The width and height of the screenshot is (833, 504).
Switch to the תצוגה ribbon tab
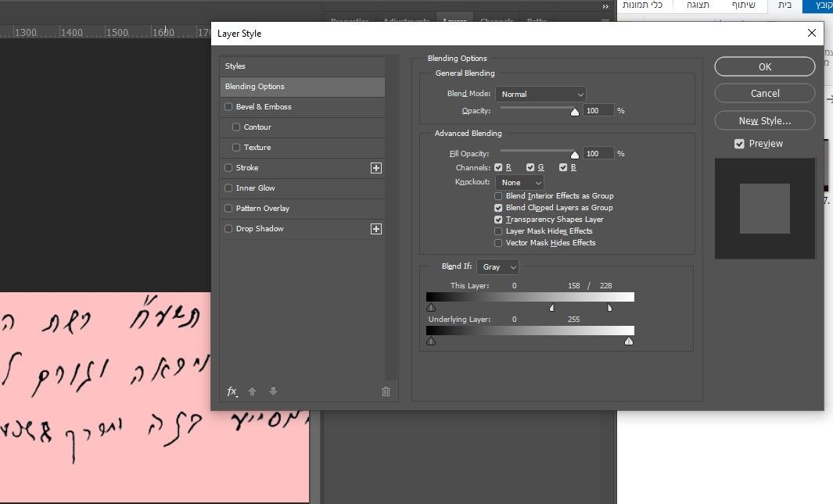[698, 5]
